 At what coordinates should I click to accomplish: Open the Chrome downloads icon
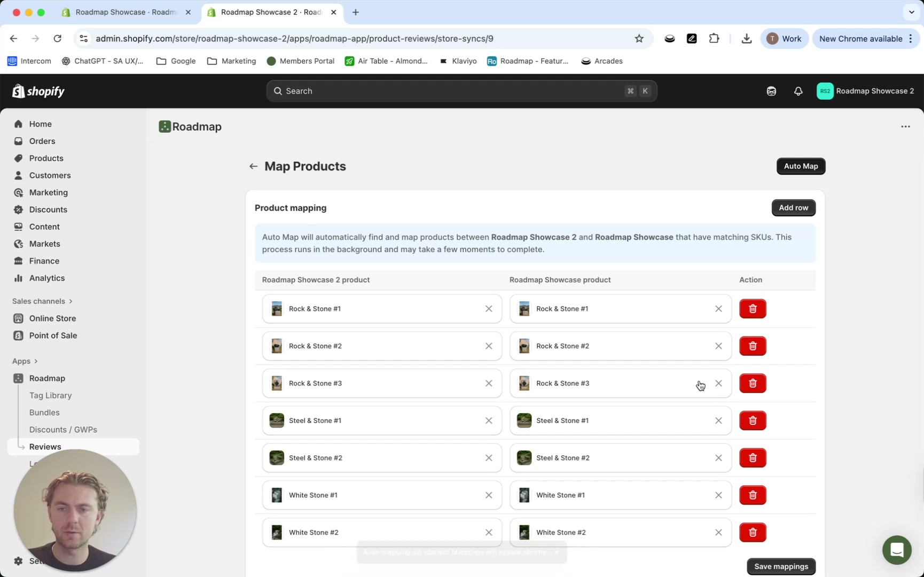(x=746, y=38)
